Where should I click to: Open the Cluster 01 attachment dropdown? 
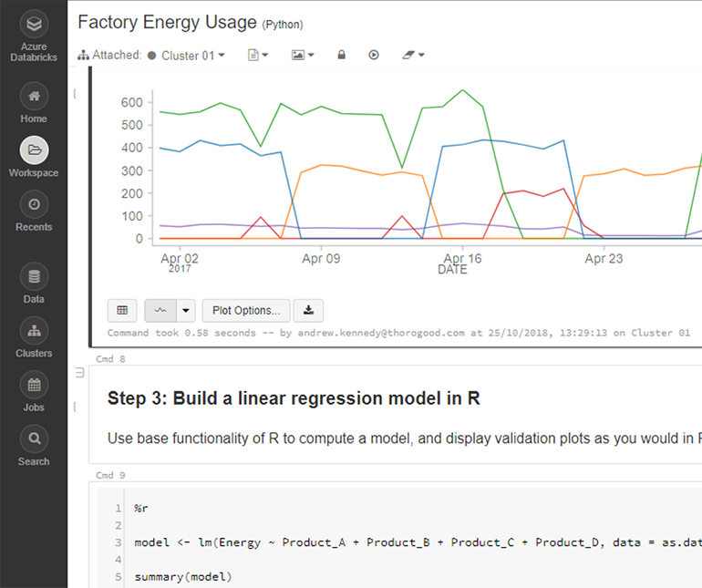pyautogui.click(x=193, y=56)
